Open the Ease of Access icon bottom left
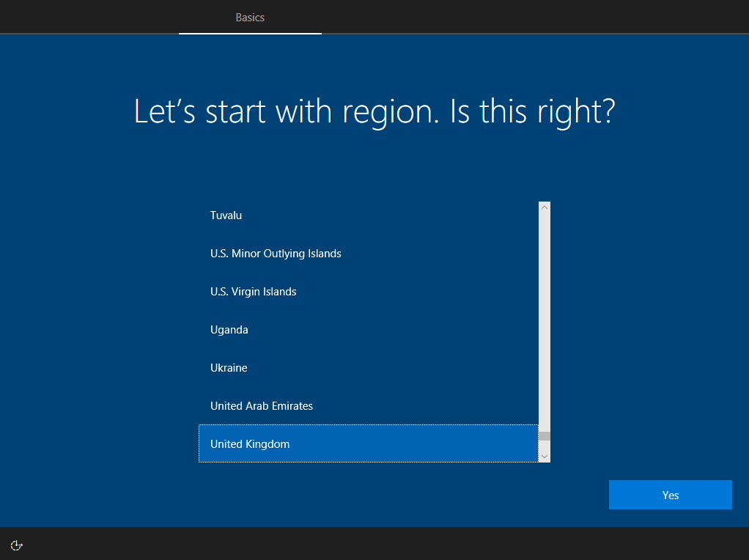Image resolution: width=749 pixels, height=560 pixels. pyautogui.click(x=16, y=545)
